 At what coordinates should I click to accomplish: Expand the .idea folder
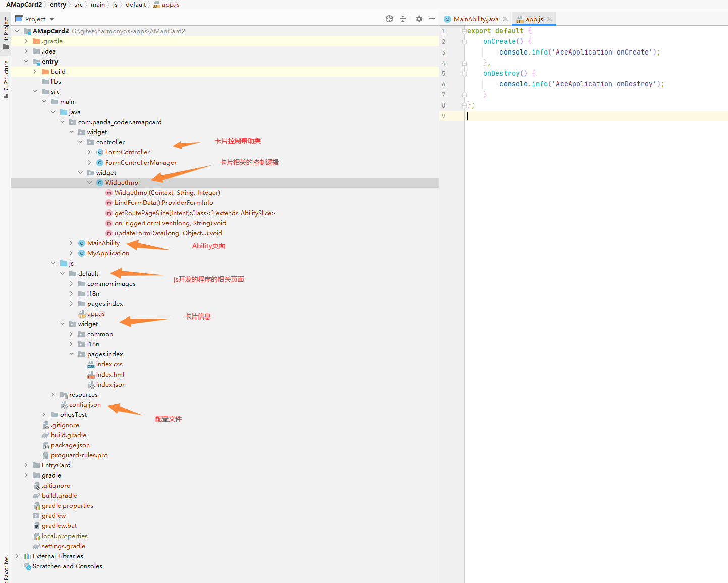[26, 51]
